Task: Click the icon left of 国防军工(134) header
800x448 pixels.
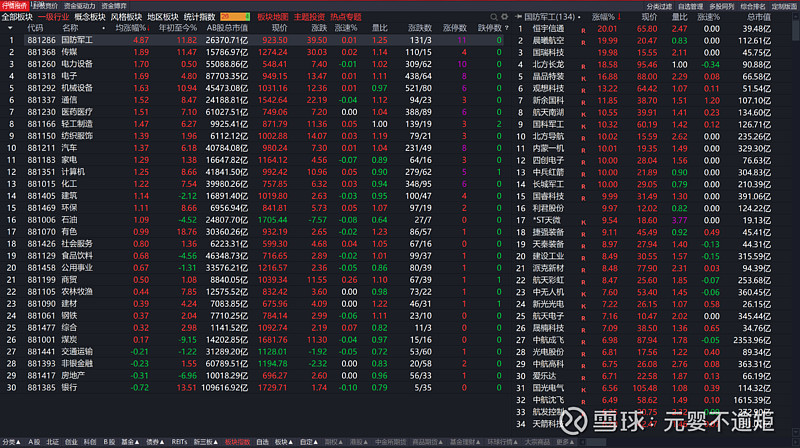Action: [519, 18]
